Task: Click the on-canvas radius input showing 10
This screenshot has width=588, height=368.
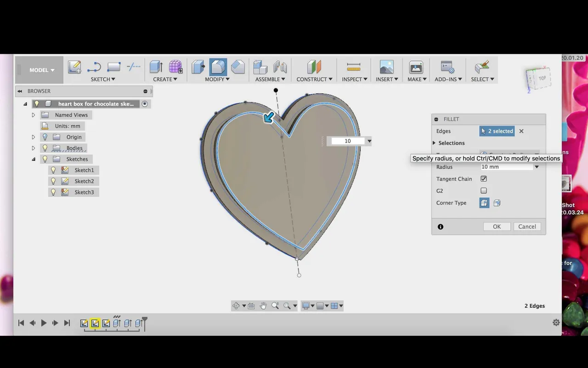Action: pyautogui.click(x=347, y=141)
